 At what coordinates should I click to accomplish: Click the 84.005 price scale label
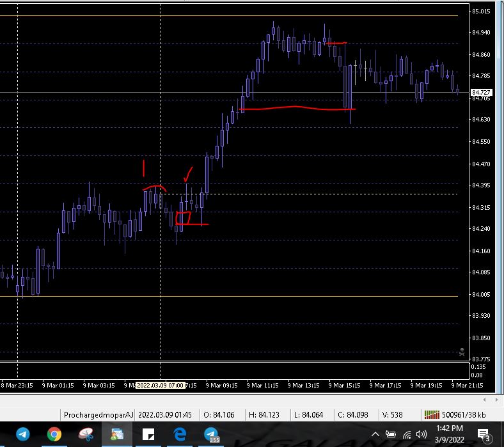(x=481, y=294)
